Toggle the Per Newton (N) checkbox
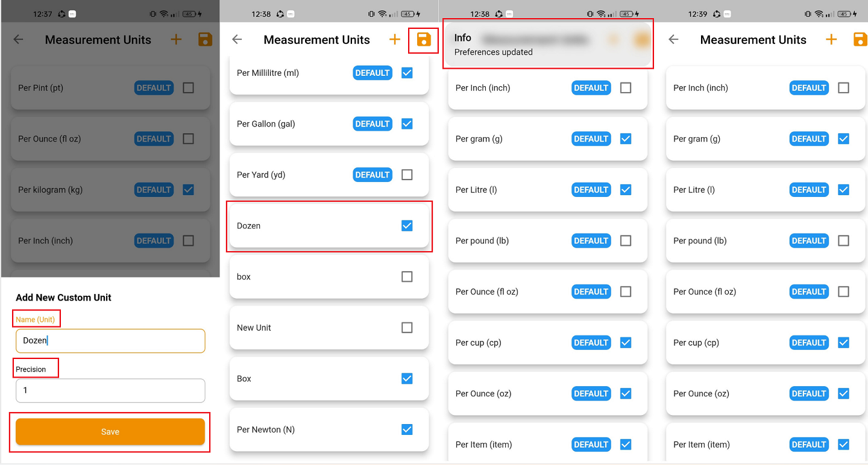The image size is (868, 465). pyautogui.click(x=407, y=429)
